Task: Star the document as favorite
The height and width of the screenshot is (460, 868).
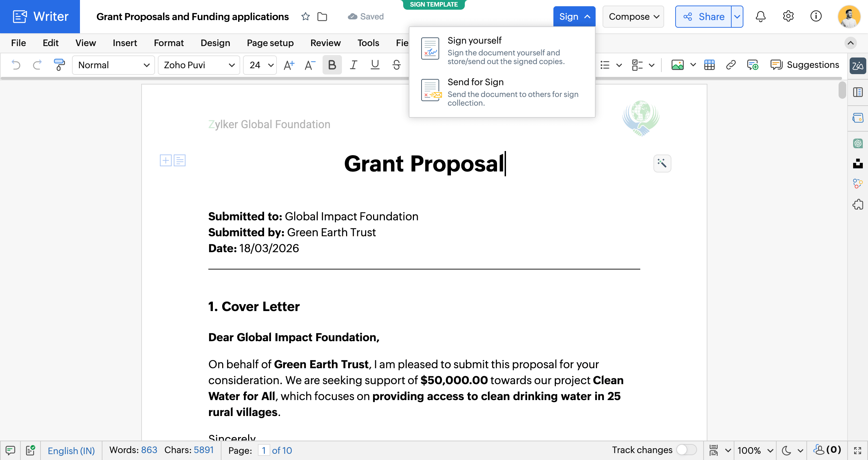Action: (x=305, y=17)
